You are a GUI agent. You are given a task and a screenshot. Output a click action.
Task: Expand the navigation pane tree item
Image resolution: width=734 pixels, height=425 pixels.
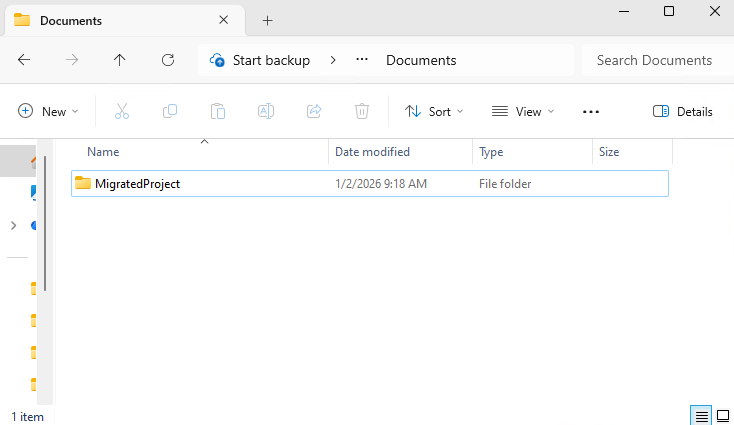[x=13, y=226]
